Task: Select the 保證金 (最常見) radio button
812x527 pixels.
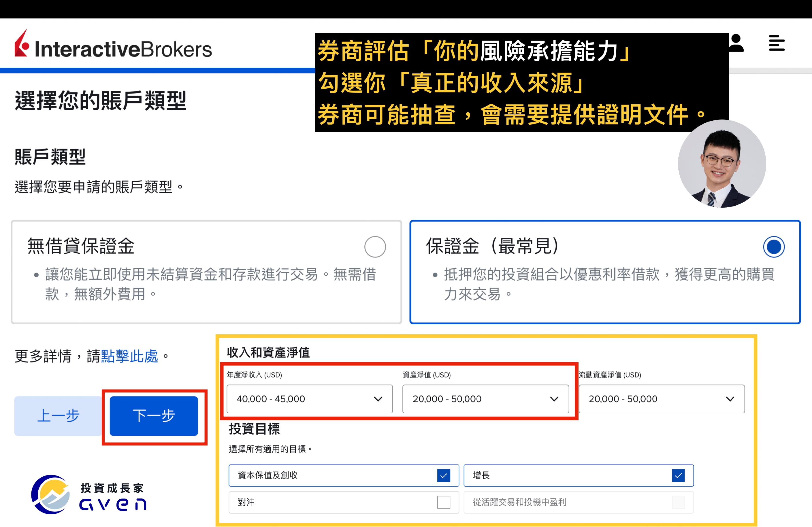Action: [774, 247]
